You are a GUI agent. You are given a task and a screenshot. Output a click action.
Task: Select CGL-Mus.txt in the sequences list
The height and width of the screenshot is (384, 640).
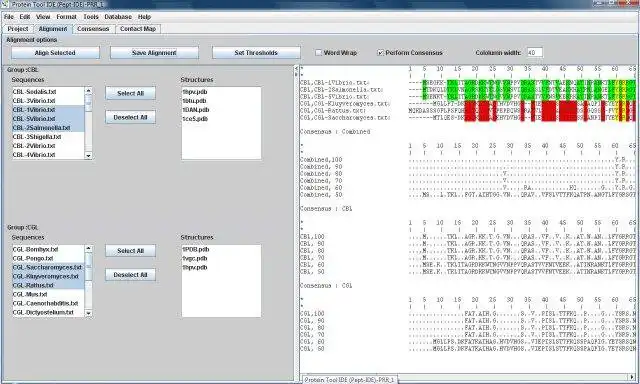48,294
